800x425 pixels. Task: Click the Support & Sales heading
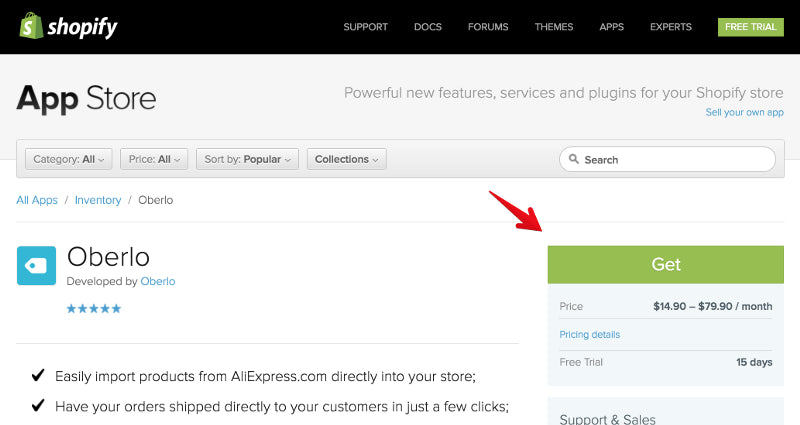(x=607, y=419)
